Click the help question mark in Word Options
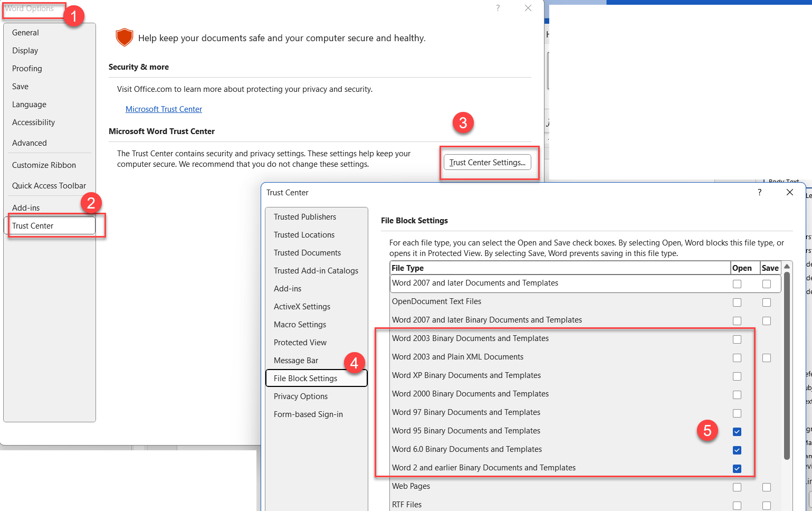The height and width of the screenshot is (511, 812). tap(498, 8)
